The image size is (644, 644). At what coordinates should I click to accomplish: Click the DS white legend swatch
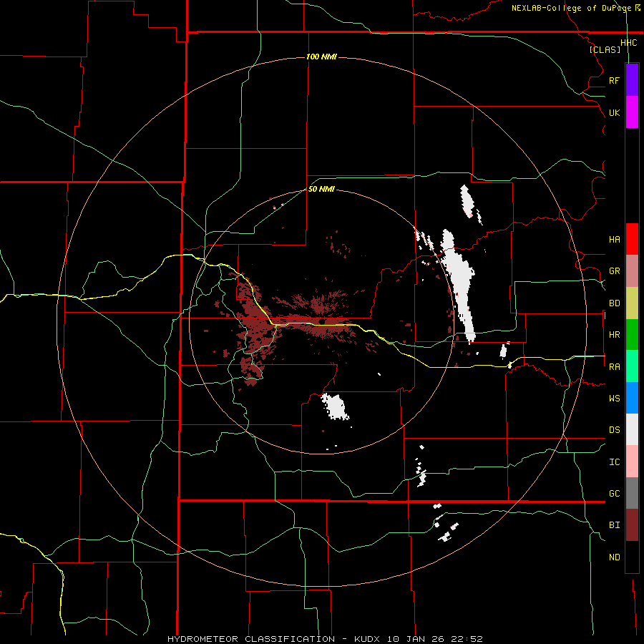pos(632,429)
